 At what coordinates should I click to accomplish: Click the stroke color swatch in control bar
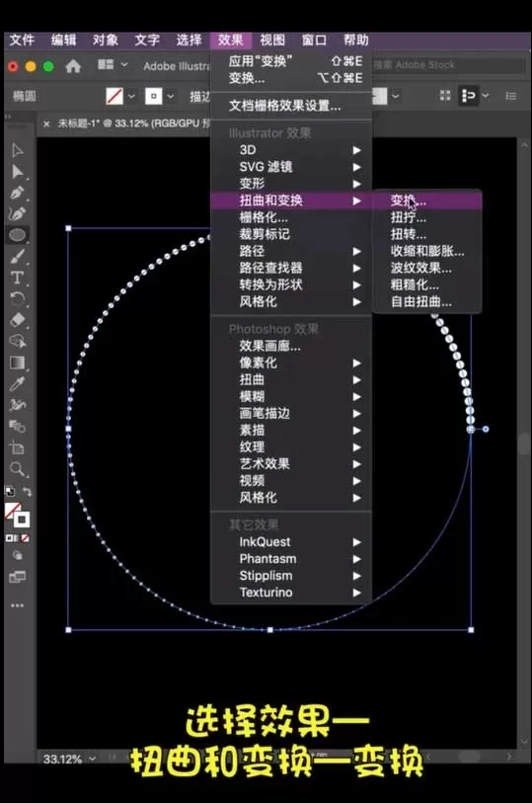click(153, 96)
